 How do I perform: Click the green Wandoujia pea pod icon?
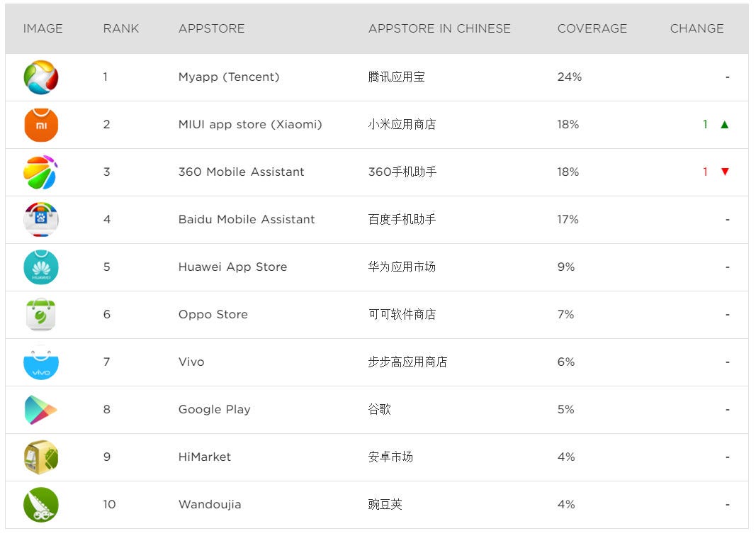41,505
